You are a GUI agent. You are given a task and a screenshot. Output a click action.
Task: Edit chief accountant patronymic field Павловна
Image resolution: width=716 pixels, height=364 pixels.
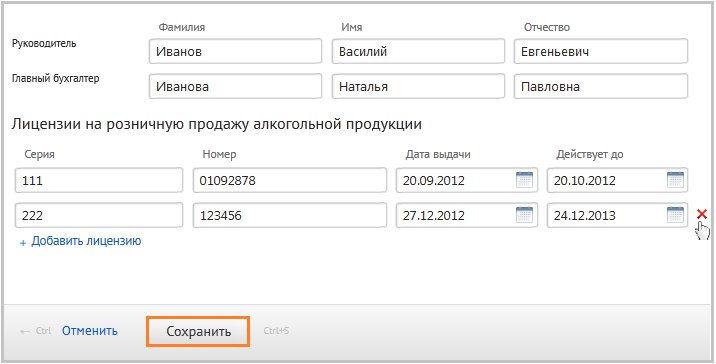601,86
